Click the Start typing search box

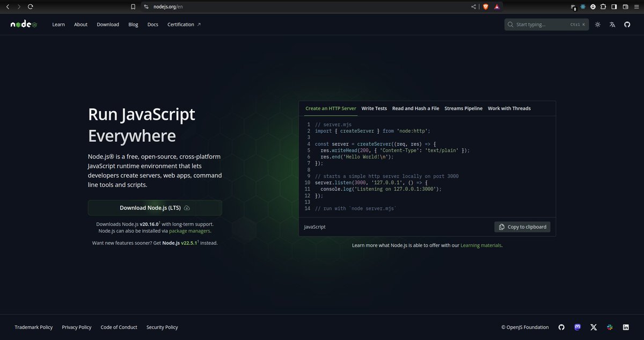(546, 25)
